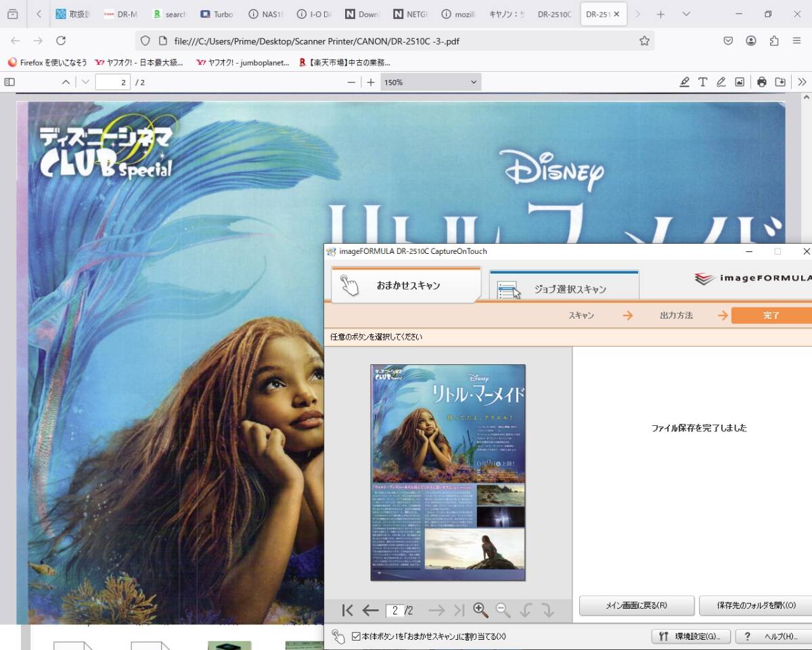Jump to first page in CaptureOnTouch
The image size is (812, 650).
click(348, 610)
